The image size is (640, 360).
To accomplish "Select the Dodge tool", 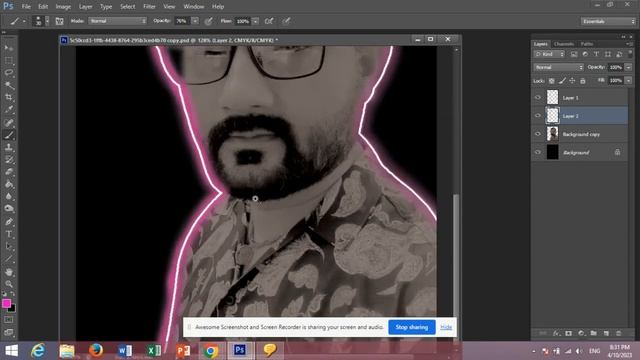I will (9, 209).
